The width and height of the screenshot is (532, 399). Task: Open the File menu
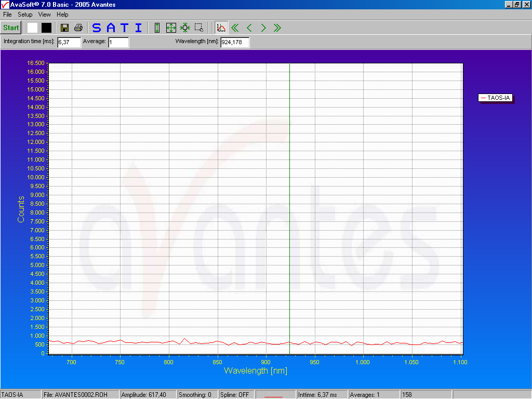[x=7, y=15]
